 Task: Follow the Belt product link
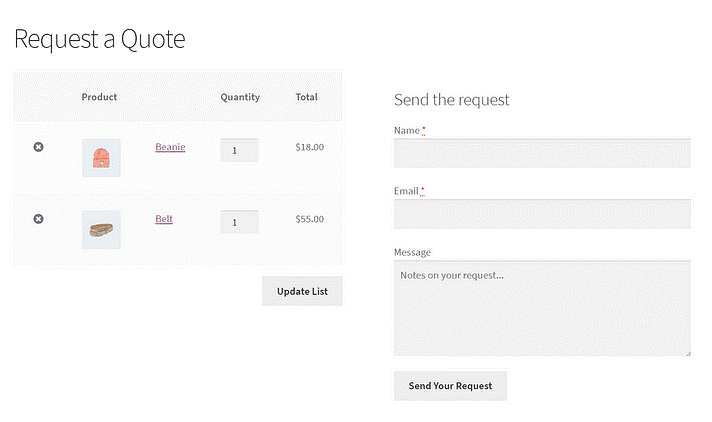click(164, 218)
